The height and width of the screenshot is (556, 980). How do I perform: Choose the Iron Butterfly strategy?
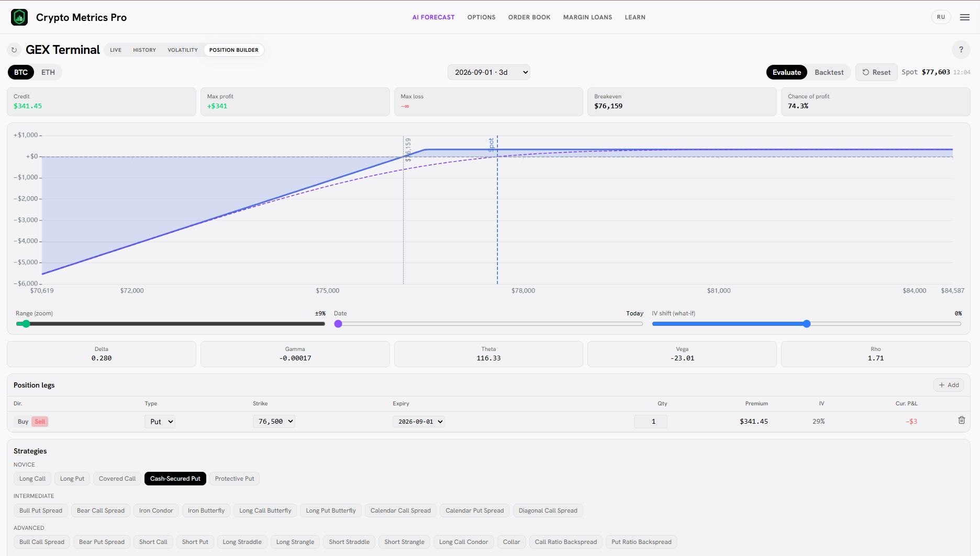coord(206,510)
